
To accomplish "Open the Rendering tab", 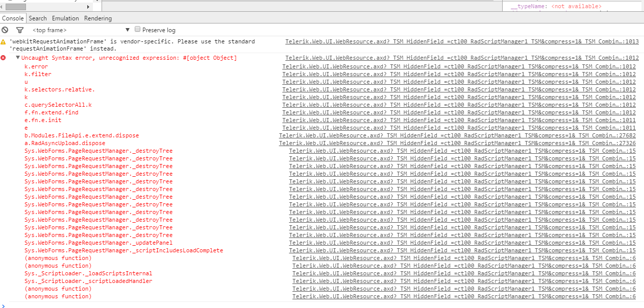I will 98,18.
